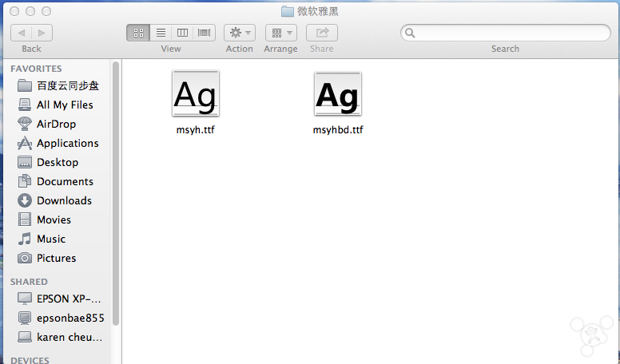Screen dimensions: 620x364
Task: Click into the Search field
Action: tap(506, 33)
